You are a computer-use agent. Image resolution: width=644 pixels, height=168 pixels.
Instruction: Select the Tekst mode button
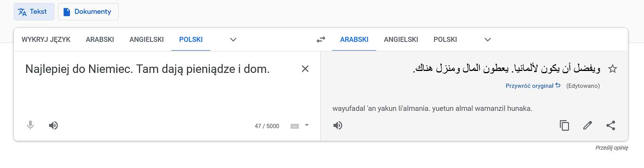click(x=34, y=12)
